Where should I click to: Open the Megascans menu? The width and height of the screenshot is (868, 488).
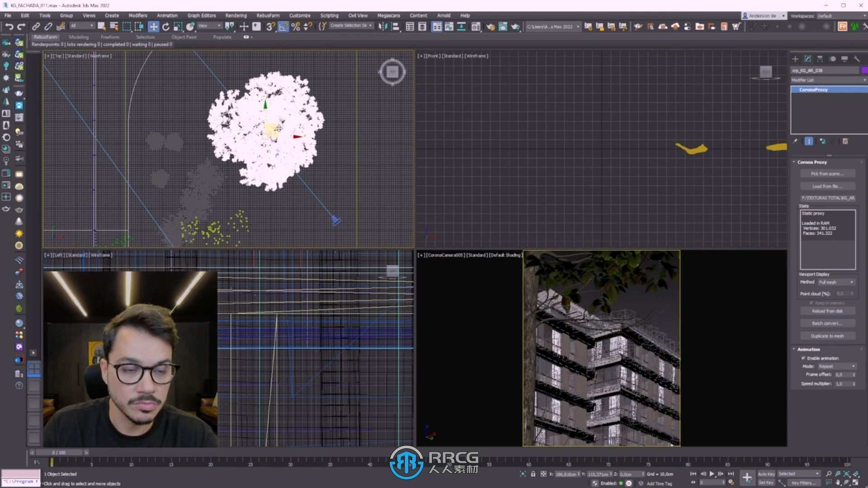click(388, 15)
